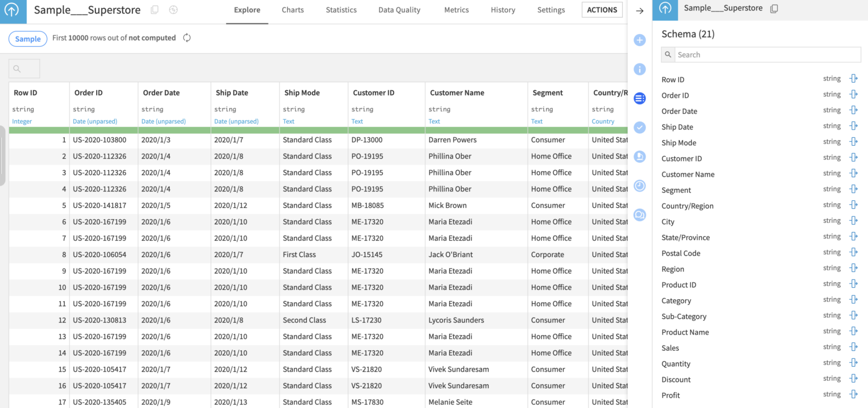Click column icon next to Category in schema

[x=854, y=300]
